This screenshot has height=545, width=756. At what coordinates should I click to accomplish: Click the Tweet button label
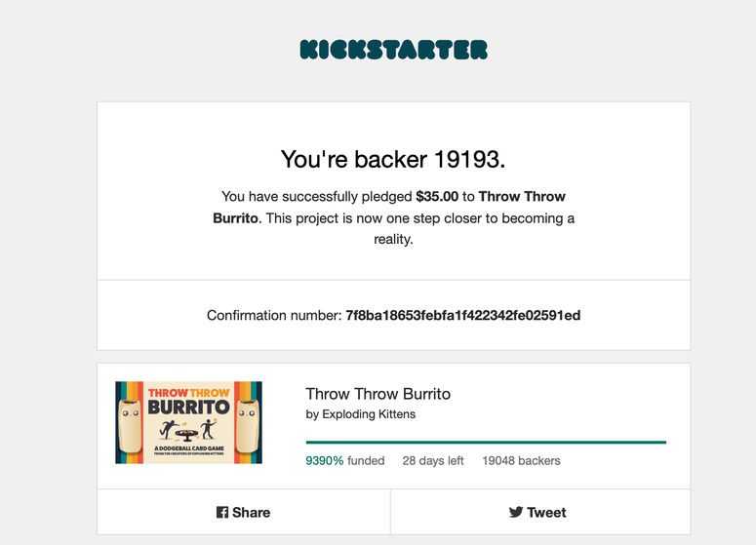pos(546,512)
